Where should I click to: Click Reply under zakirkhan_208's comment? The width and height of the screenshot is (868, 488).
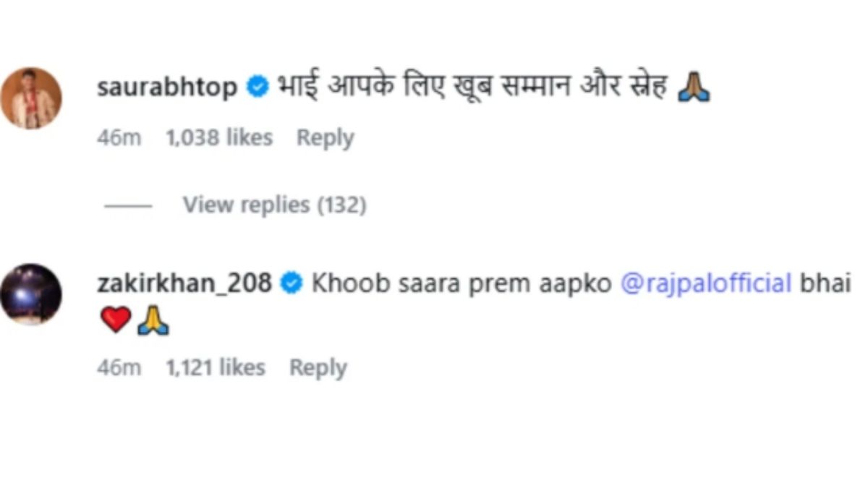[x=318, y=367]
